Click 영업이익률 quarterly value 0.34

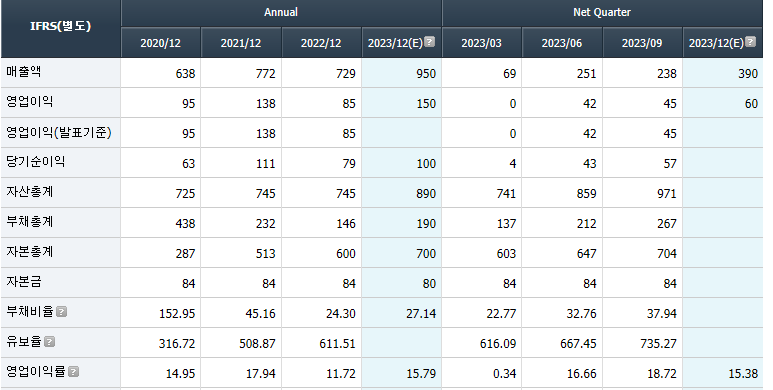(504, 374)
